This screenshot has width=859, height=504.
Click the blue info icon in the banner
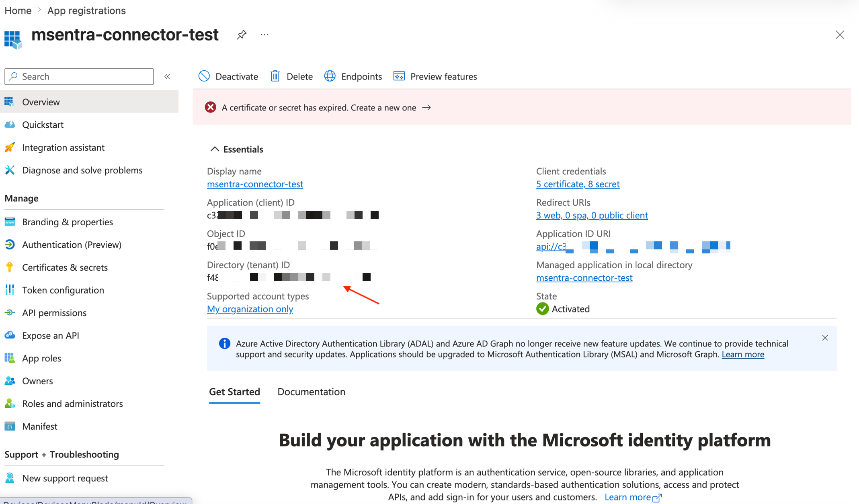pyautogui.click(x=224, y=343)
